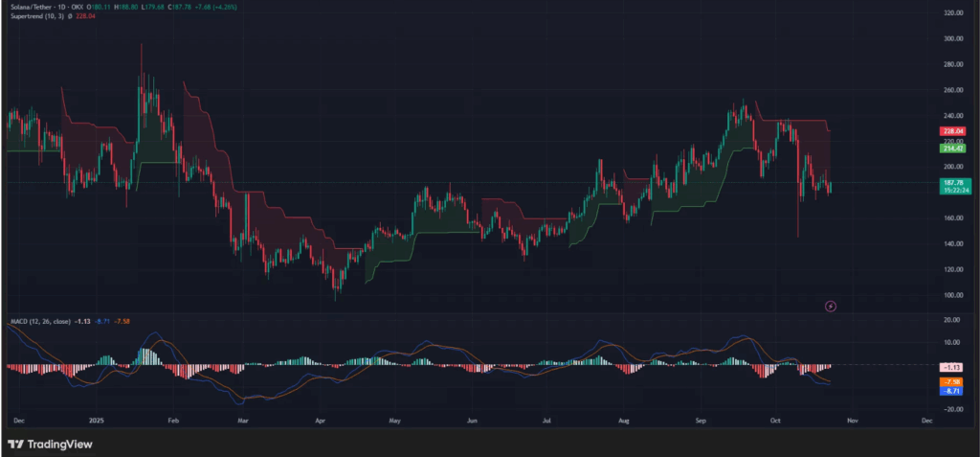This screenshot has width=980, height=457.
Task: Click the 100.00 level on price scale
Action: pos(951,295)
